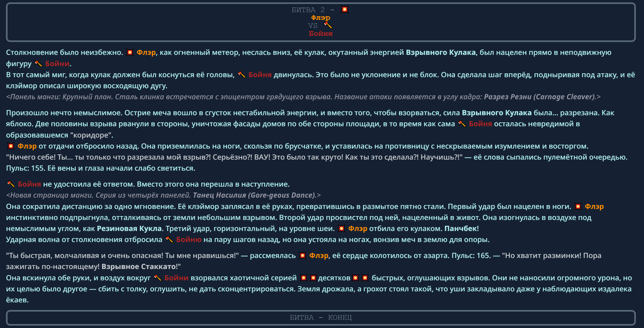Viewport: 644px width, 328px height.
Task: Click the bold 'Танец Насилия (Gore-geous Dance)' text
Action: click(x=254, y=195)
